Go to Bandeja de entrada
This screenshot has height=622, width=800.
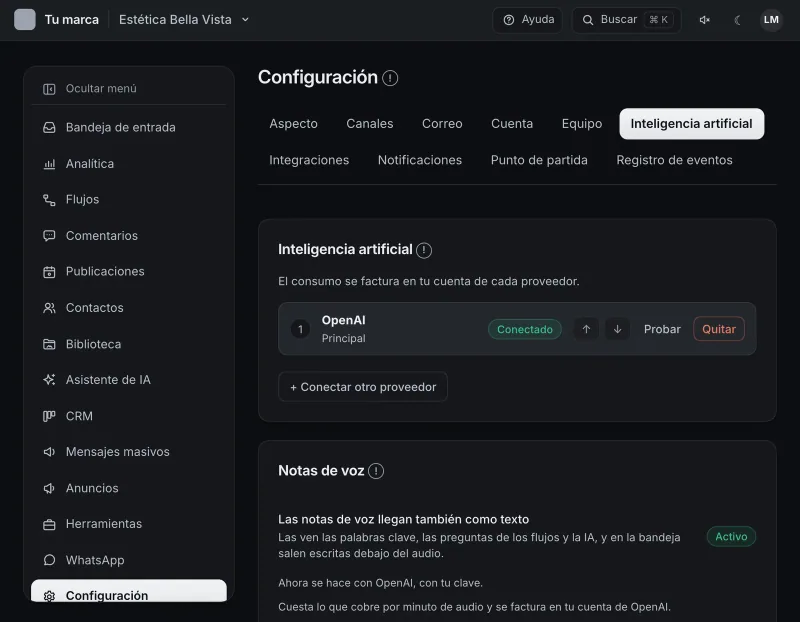tap(129, 128)
